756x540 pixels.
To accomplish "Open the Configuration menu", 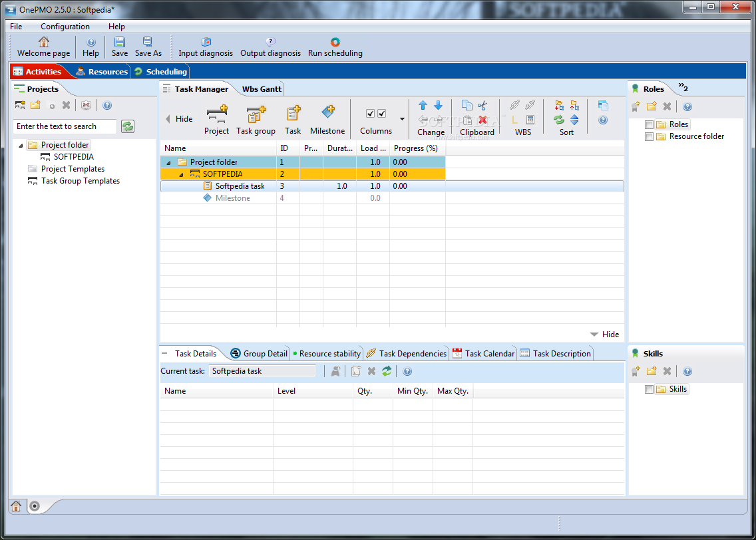I will tap(65, 27).
